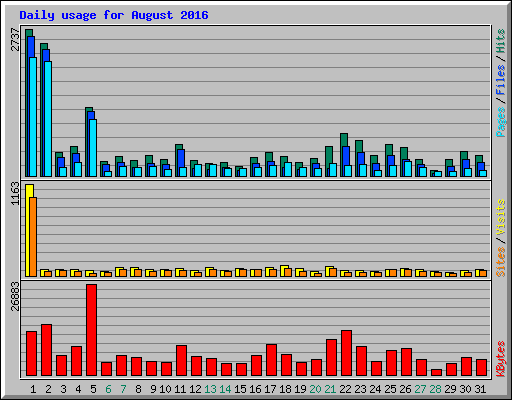Click green weekend day label 21
The width and height of the screenshot is (512, 400).
[x=330, y=389]
